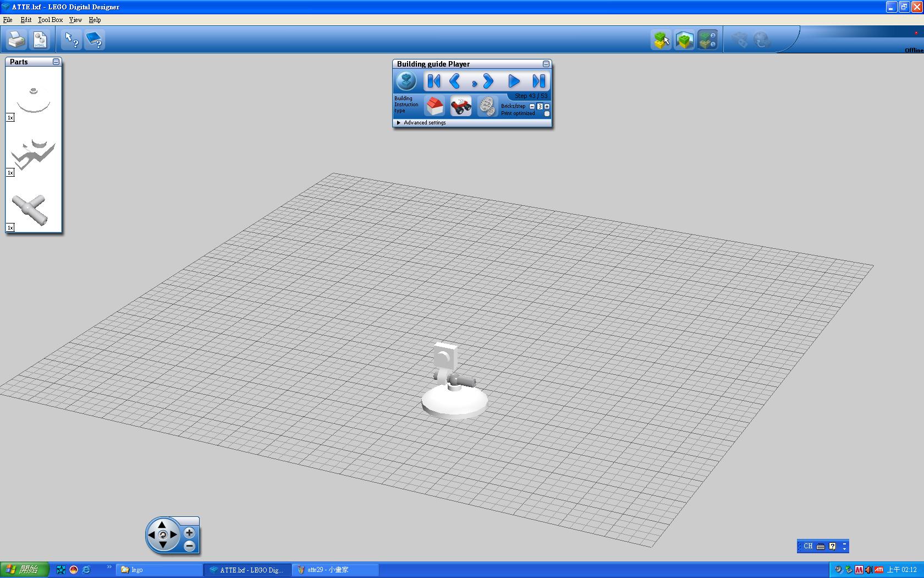The width and height of the screenshot is (924, 578).
Task: Switch to ATTE.lxf LEGO Digital Designer taskbar button
Action: pyautogui.click(x=247, y=570)
